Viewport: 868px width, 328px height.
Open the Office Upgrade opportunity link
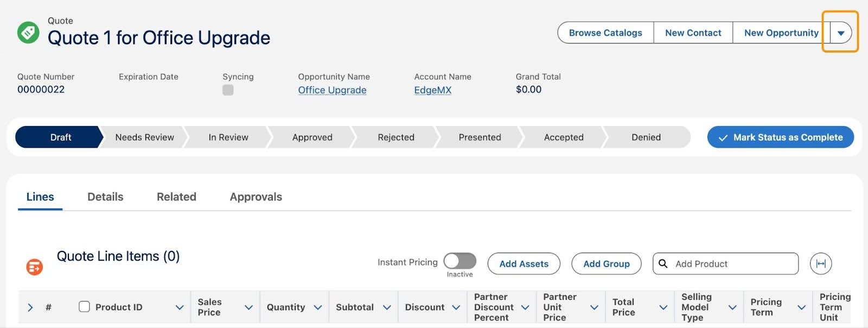(x=332, y=90)
